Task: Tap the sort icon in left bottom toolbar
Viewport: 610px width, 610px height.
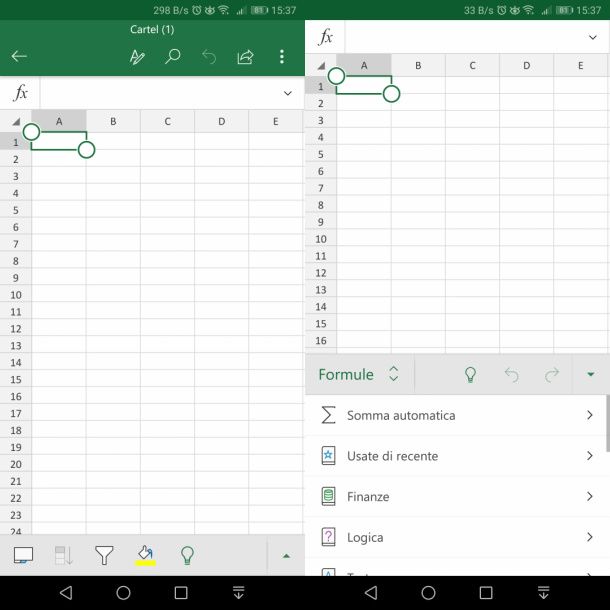Action: coord(63,555)
